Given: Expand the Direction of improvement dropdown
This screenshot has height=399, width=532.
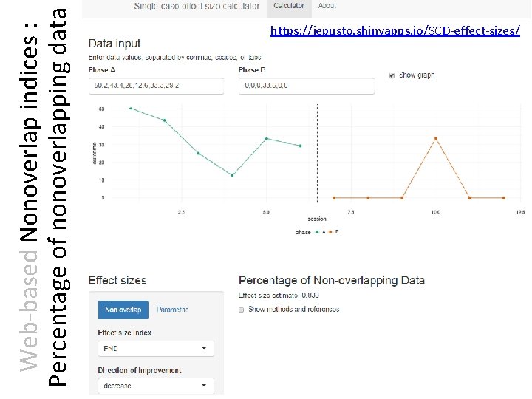Looking at the screenshot, I should (x=155, y=386).
